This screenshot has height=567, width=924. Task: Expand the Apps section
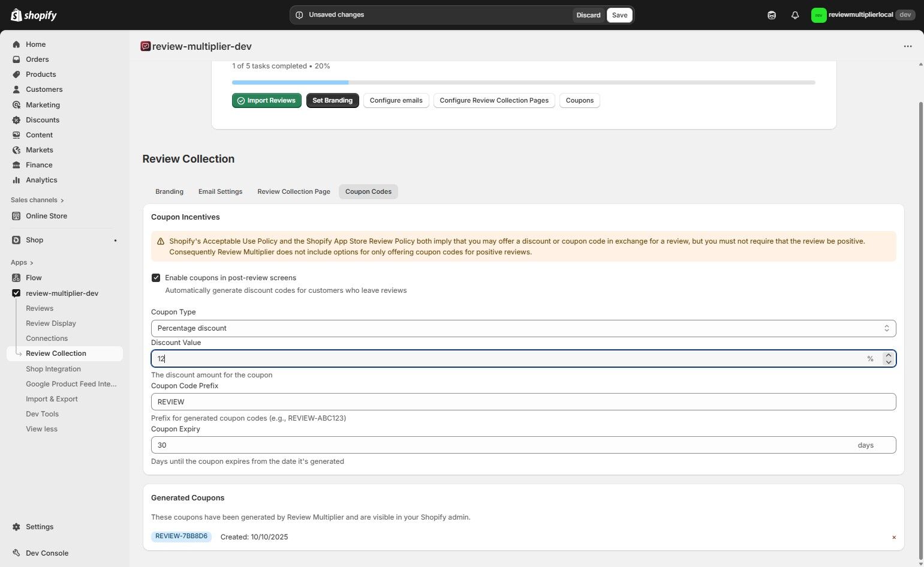22,262
